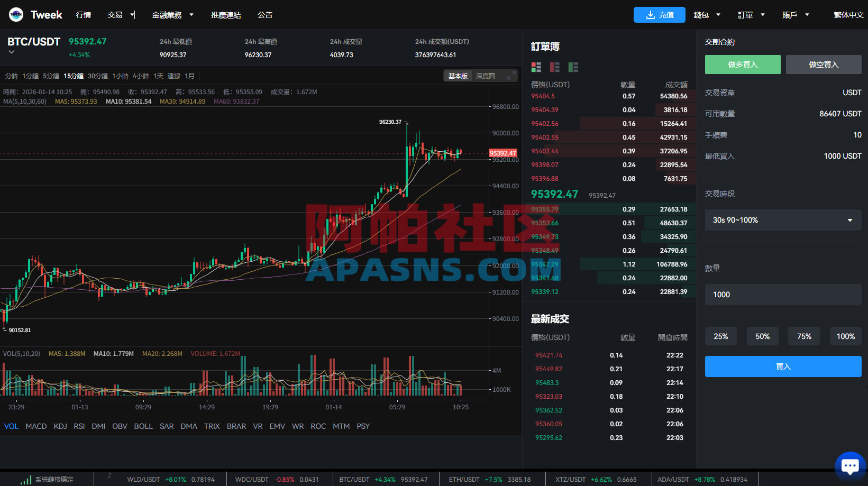868x486 pixels.
Task: Select WLD/USDT in the bottom ticker
Action: [x=171, y=480]
